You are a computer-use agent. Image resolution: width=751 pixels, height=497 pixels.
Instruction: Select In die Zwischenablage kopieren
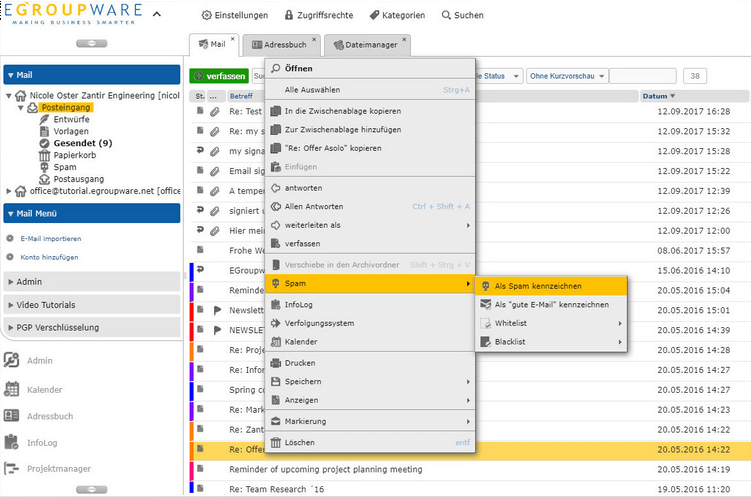coord(370,111)
